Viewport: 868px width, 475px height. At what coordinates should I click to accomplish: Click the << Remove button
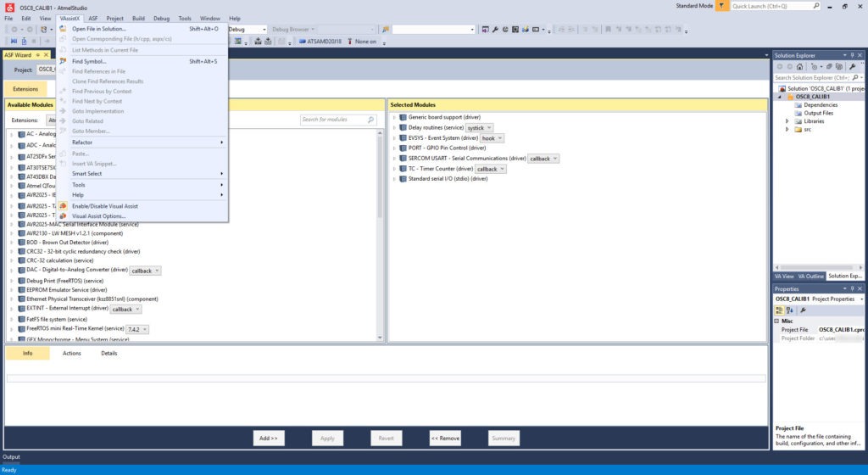click(445, 439)
